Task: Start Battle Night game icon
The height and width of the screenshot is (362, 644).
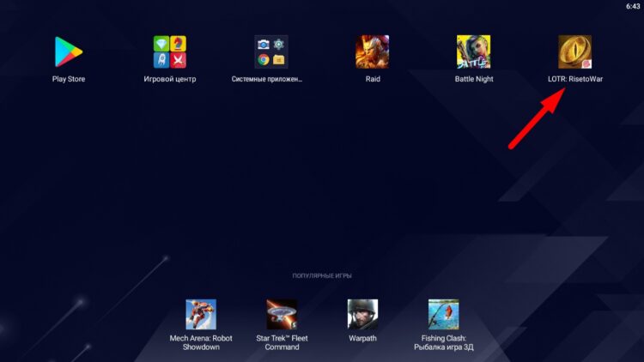Action: (x=473, y=51)
